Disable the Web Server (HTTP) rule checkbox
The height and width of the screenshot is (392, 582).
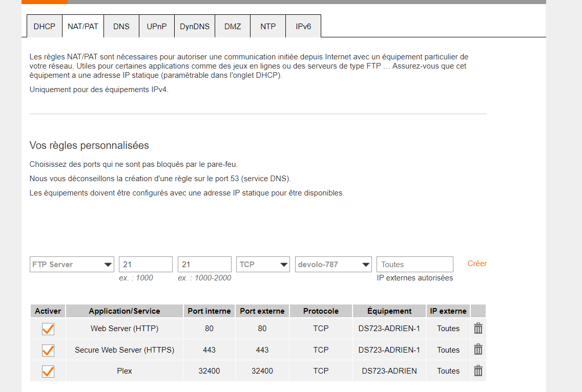pos(48,329)
